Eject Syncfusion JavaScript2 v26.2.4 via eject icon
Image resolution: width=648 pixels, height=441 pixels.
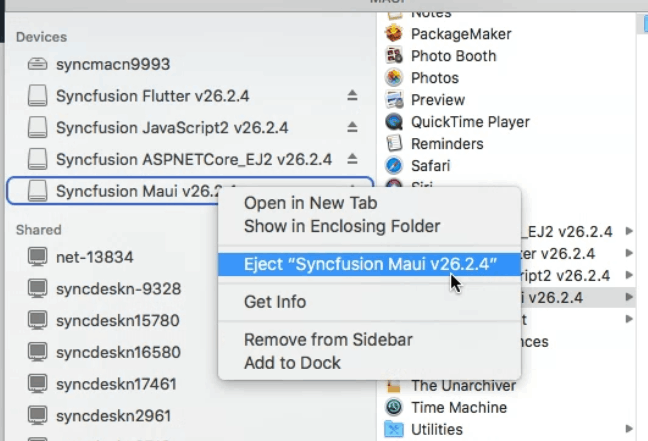[352, 127]
